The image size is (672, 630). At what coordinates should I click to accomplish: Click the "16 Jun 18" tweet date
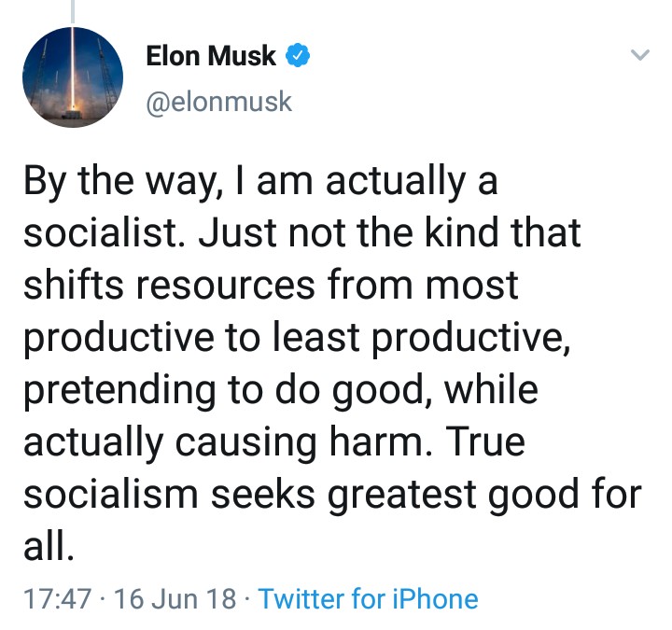175,598
